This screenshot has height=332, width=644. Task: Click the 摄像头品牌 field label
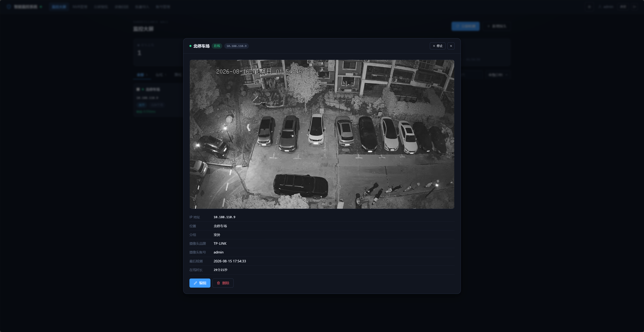198,244
